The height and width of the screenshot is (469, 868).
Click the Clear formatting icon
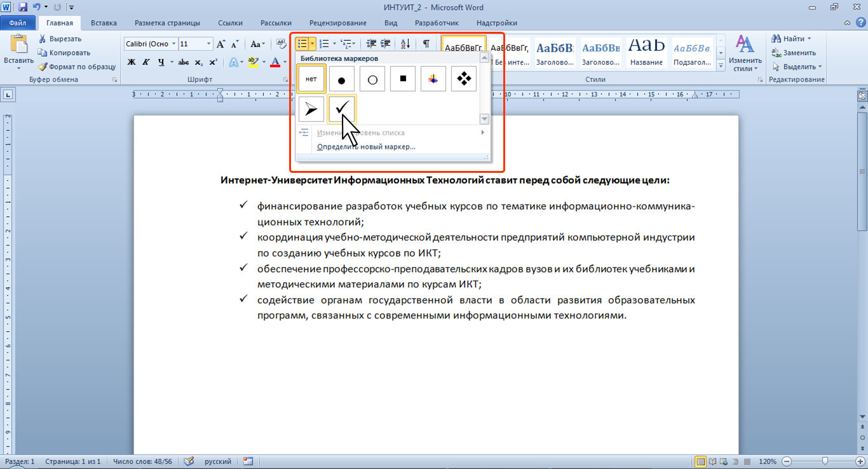[x=281, y=44]
